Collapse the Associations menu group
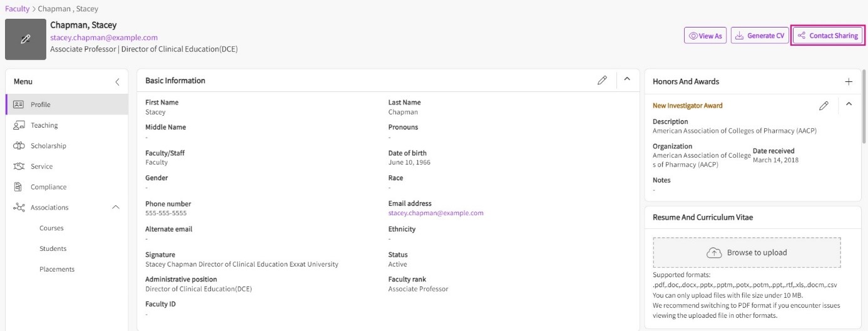Image resolution: width=868 pixels, height=331 pixels. tap(116, 208)
